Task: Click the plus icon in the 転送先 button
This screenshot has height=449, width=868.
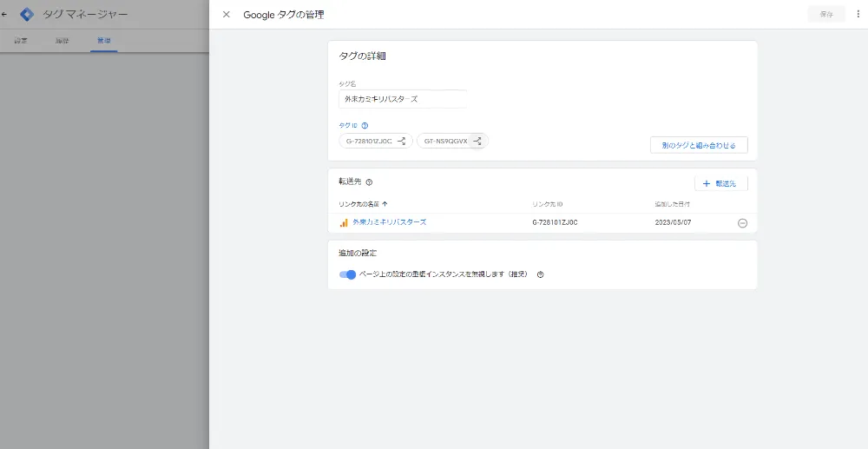Action: [706, 184]
